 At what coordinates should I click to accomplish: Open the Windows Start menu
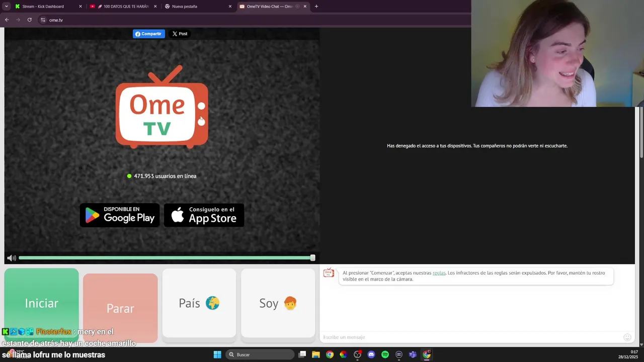(x=217, y=354)
